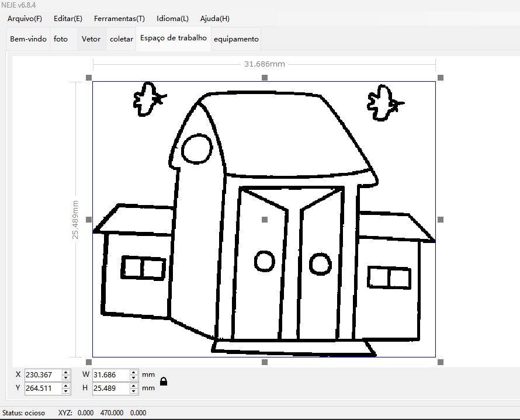The width and height of the screenshot is (520, 420).
Task: Open the Idioma(L) language menu
Action: coord(172,19)
